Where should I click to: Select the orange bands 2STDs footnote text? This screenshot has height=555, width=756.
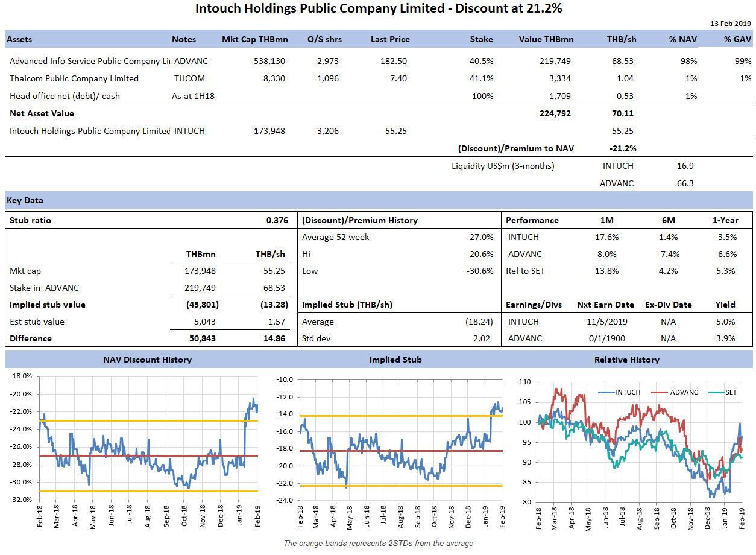[x=378, y=543]
